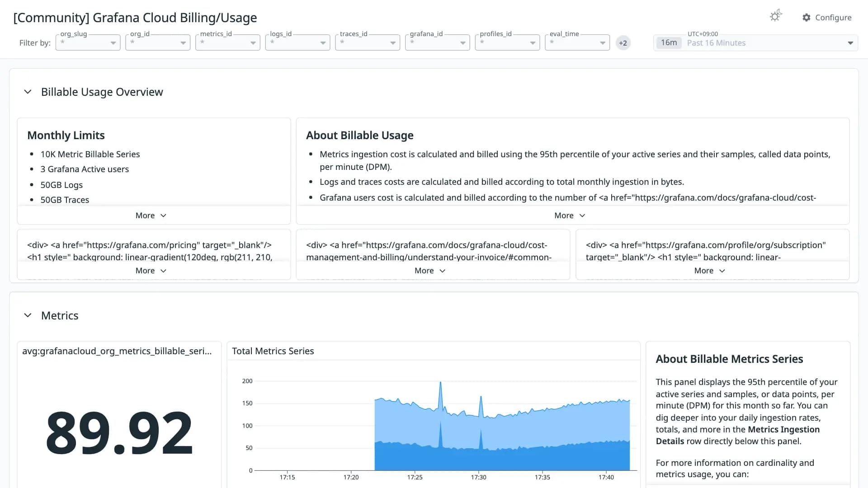
Task: Click the Total Metrics Series graph title
Action: [x=273, y=351]
